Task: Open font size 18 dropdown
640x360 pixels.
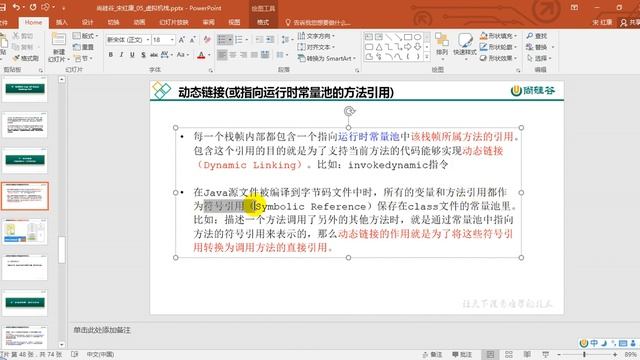Action: click(x=172, y=40)
